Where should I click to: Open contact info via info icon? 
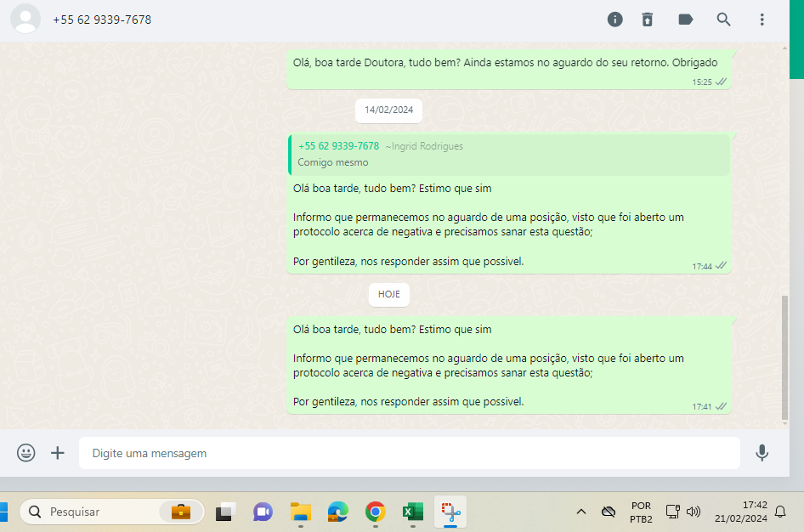(615, 20)
